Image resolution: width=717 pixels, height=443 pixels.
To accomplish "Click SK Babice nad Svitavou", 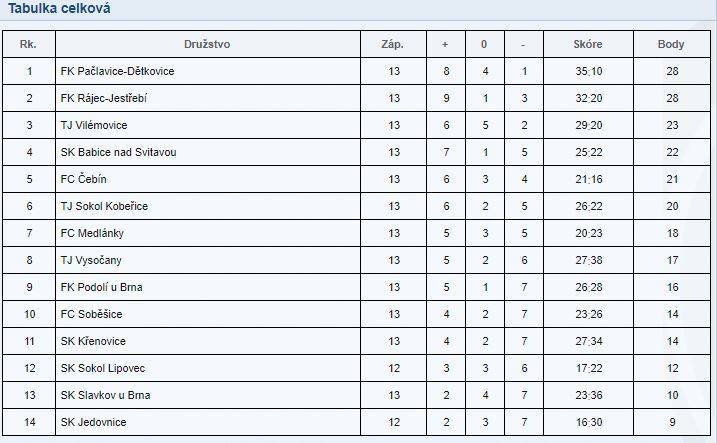I will tap(118, 152).
